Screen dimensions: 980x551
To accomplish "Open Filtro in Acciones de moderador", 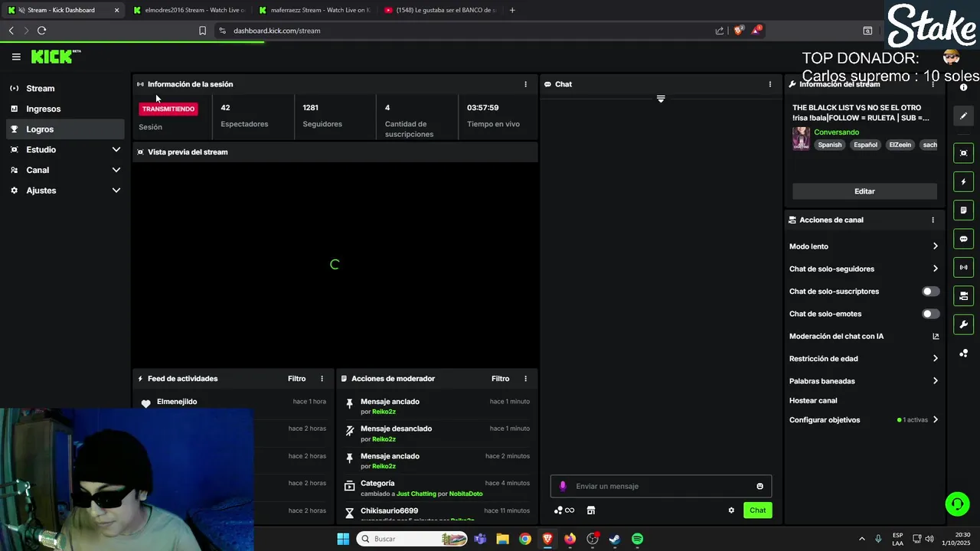I will click(x=500, y=379).
